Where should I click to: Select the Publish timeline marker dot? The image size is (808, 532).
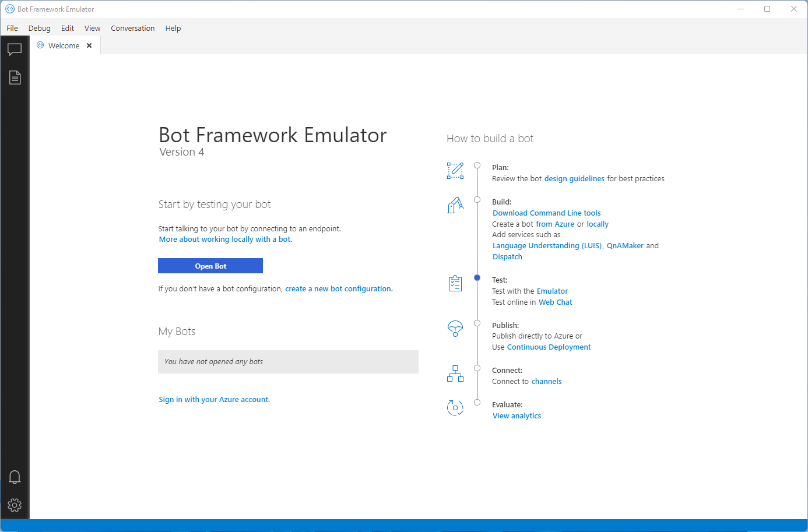(477, 323)
